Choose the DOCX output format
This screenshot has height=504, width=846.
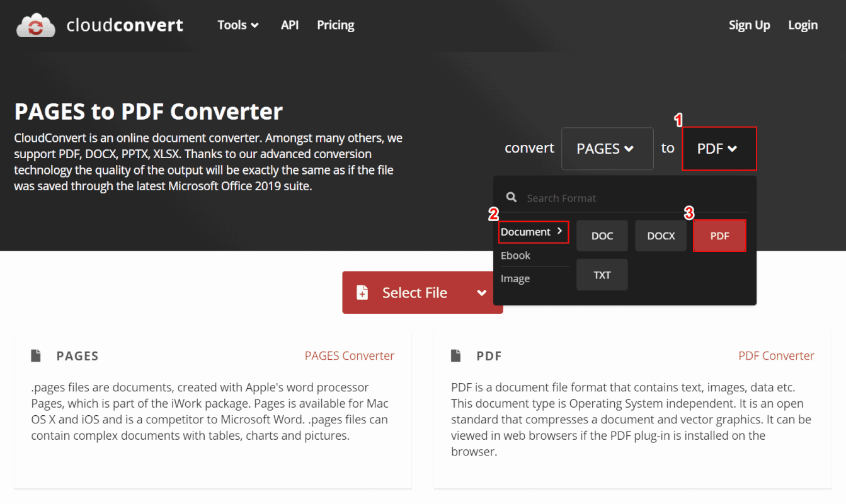[x=661, y=236]
